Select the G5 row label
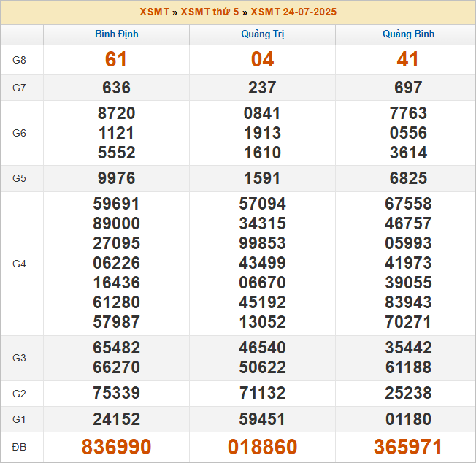Screen dimensions: 476x463 pos(19,178)
